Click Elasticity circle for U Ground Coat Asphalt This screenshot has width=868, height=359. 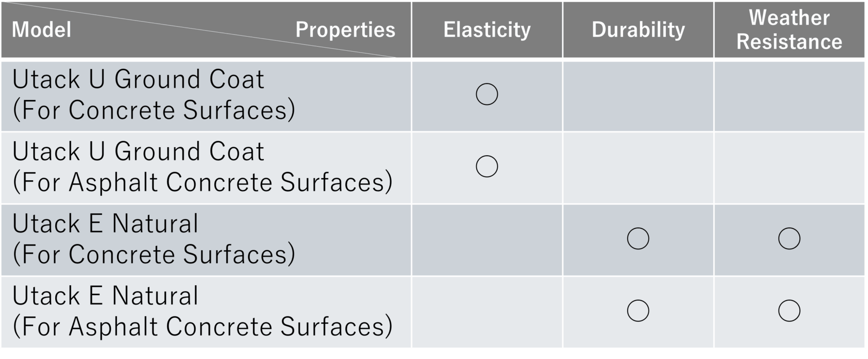[487, 167]
